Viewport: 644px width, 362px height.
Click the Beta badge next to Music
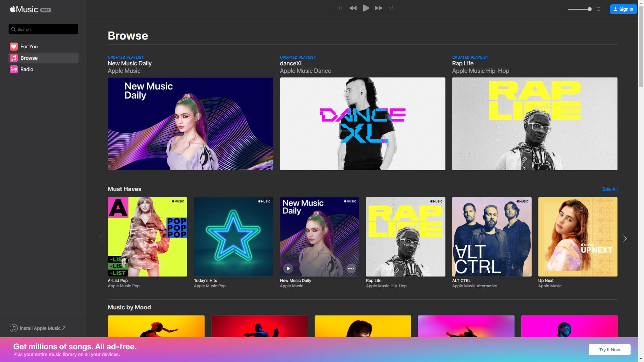(x=46, y=10)
